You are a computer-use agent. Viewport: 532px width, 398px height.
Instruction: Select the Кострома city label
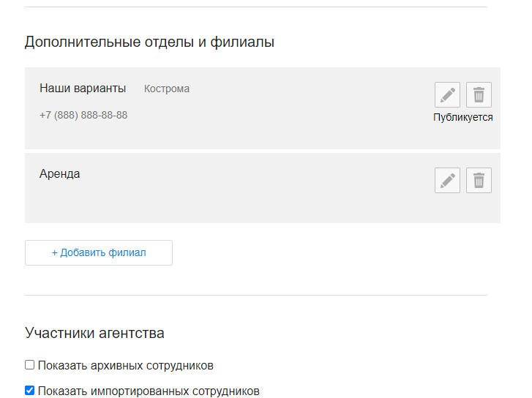point(167,89)
